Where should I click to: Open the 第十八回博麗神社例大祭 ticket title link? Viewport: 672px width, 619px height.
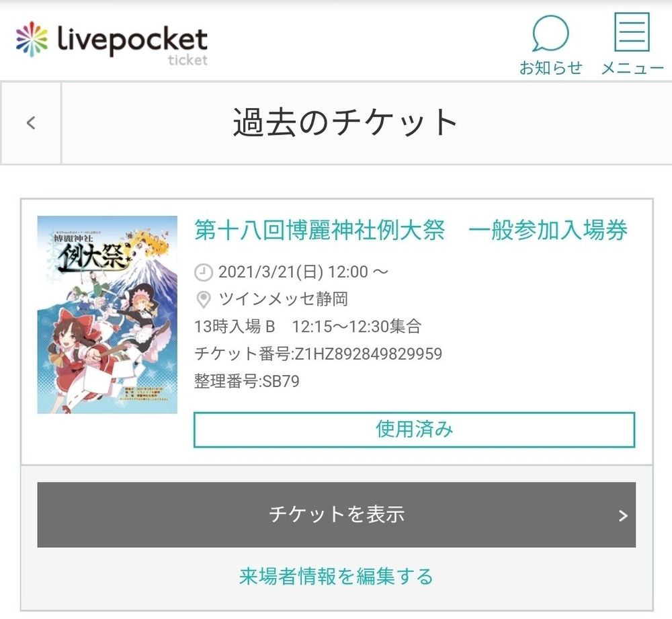[411, 230]
